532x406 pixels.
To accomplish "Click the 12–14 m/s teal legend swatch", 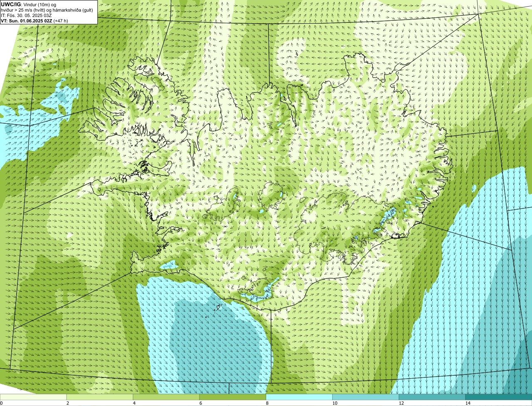I will [432, 397].
